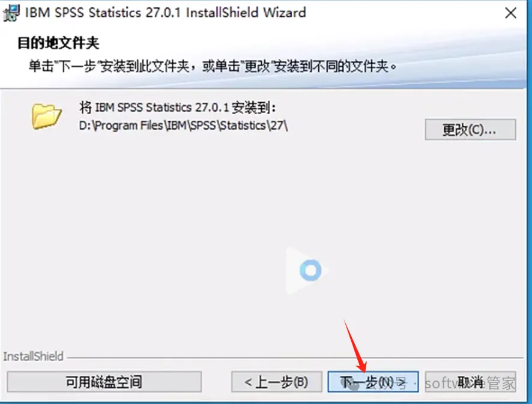Cancel installation with 取消 button
Screen dimensions: 532x404
(x=470, y=382)
